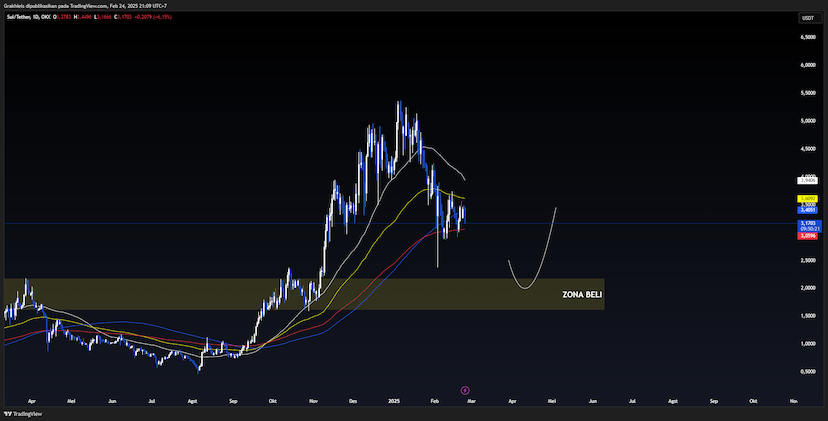Click the first Jun label on the time axis
This screenshot has width=828, height=421.
pos(112,401)
